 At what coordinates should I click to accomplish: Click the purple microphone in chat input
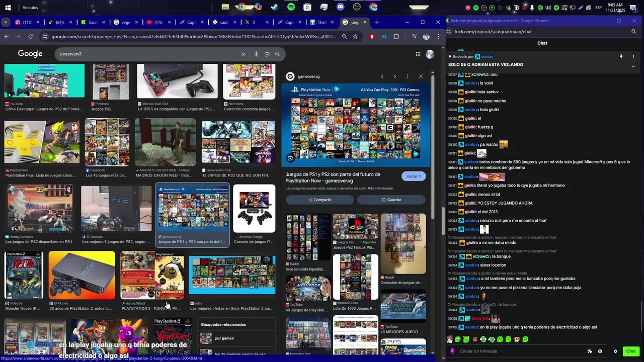tap(453, 351)
